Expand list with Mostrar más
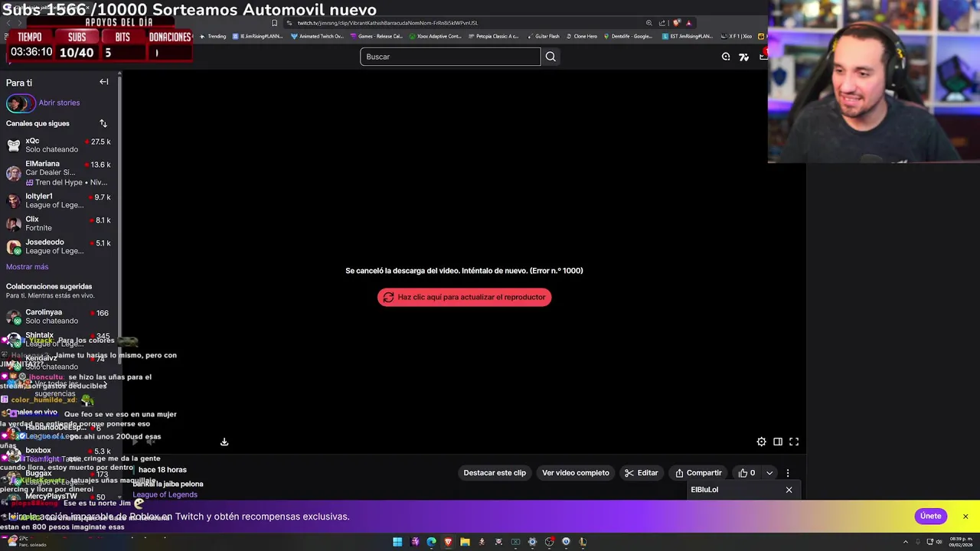The width and height of the screenshot is (980, 551). pyautogui.click(x=27, y=266)
